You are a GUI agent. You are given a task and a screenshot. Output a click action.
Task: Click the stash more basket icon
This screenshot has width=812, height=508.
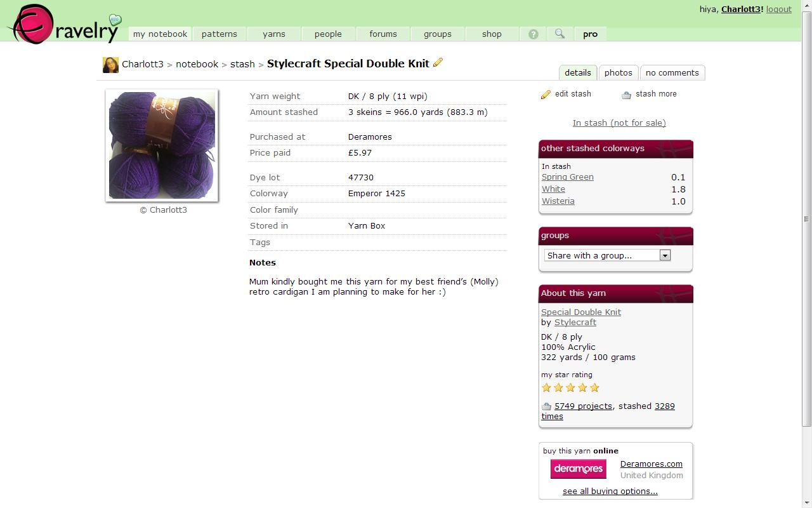click(x=626, y=95)
